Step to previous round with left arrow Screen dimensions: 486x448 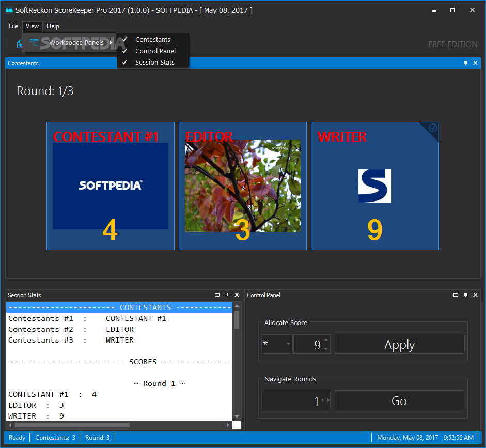[x=322, y=400]
